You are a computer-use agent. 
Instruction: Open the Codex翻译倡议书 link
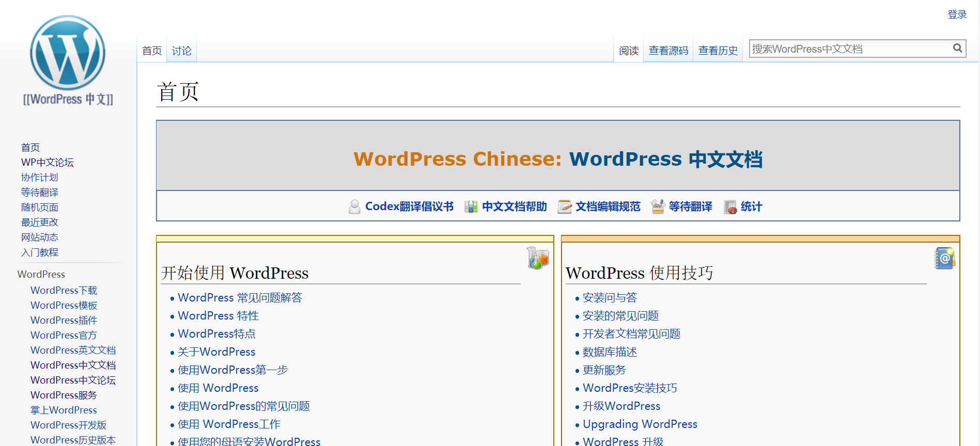tap(409, 206)
